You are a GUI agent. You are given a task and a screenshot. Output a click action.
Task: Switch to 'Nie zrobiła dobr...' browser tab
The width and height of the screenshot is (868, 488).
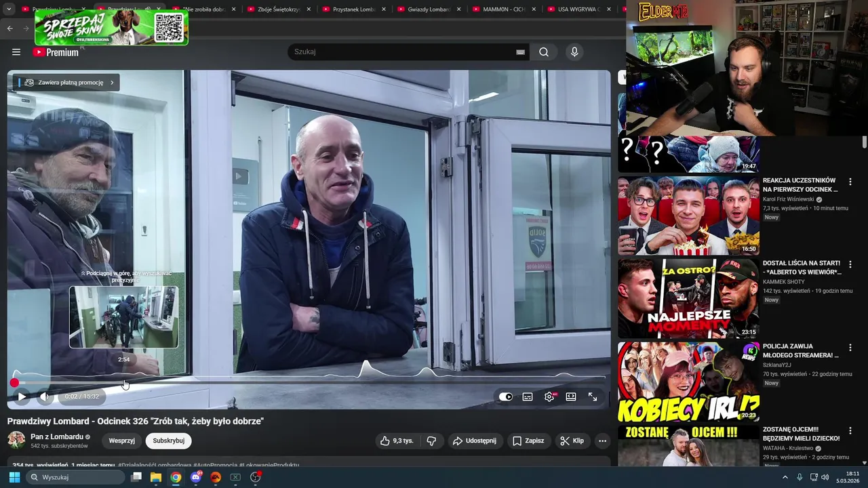(203, 9)
